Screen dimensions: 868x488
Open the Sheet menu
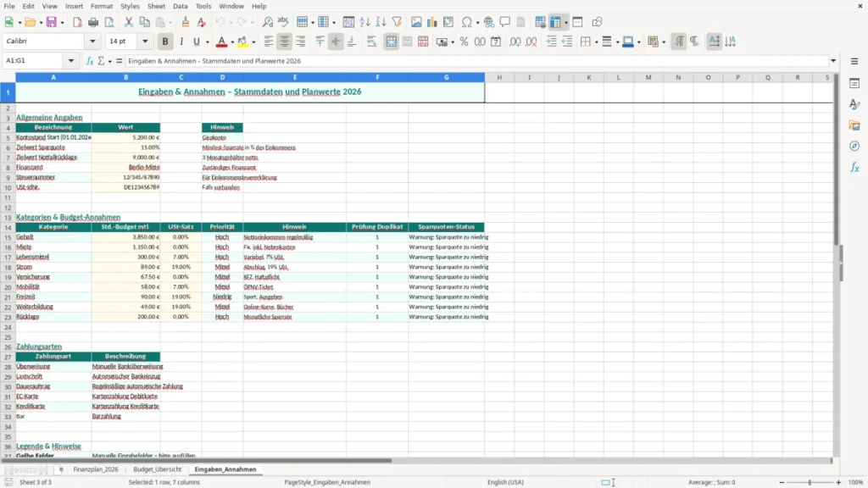pyautogui.click(x=156, y=6)
